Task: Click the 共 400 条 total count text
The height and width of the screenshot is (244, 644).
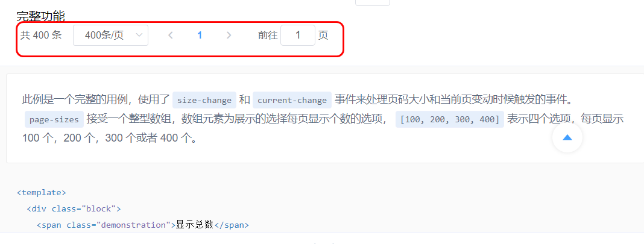Action: tap(41, 36)
